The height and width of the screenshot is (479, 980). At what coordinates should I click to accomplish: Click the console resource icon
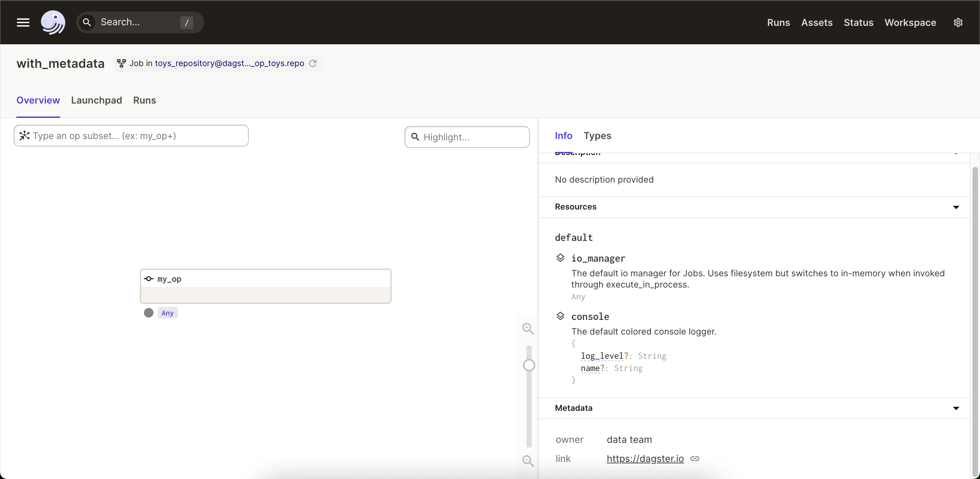[560, 316]
